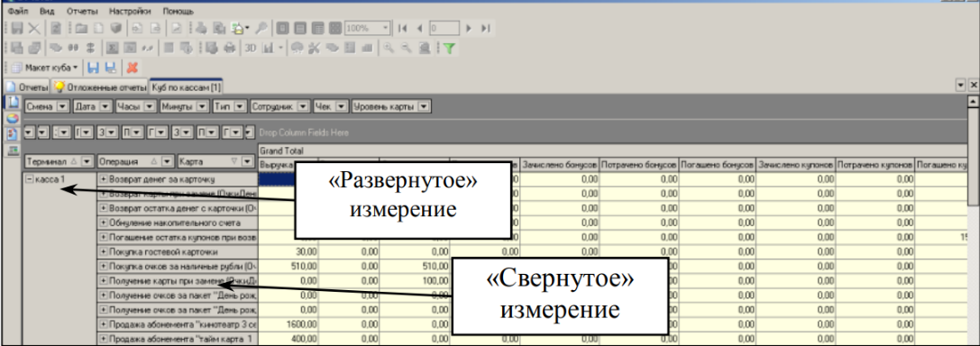
Task: Delete the layout with the red X icon
Action: (132, 68)
